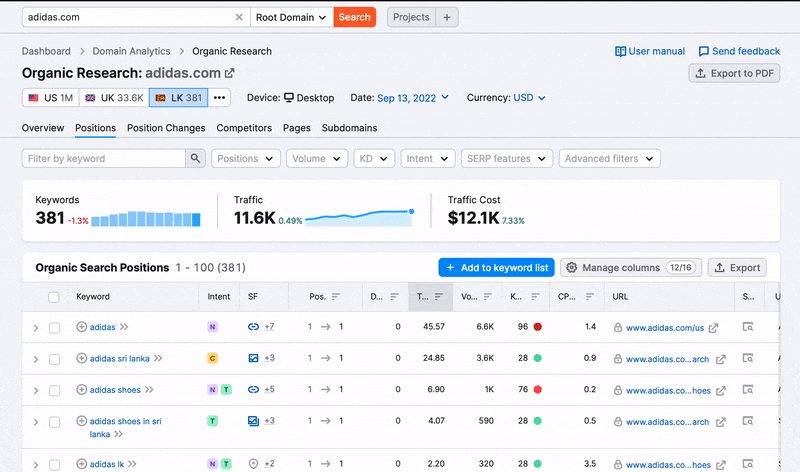Click the table Export button
The height and width of the screenshot is (472, 800).
pos(737,268)
